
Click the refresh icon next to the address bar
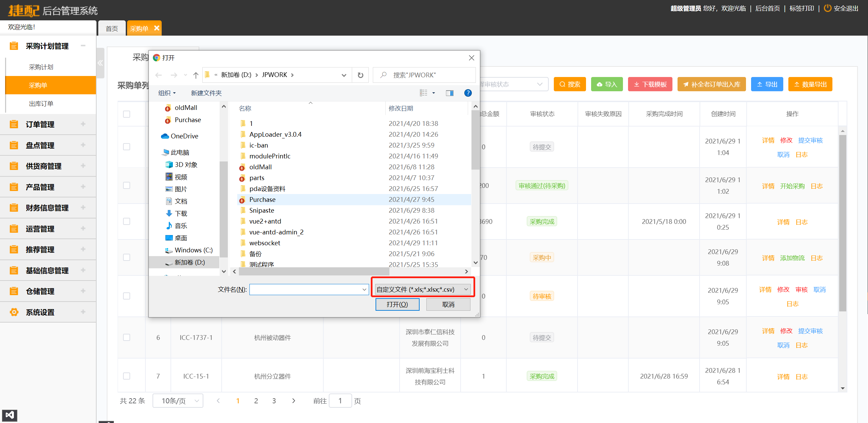pyautogui.click(x=360, y=75)
